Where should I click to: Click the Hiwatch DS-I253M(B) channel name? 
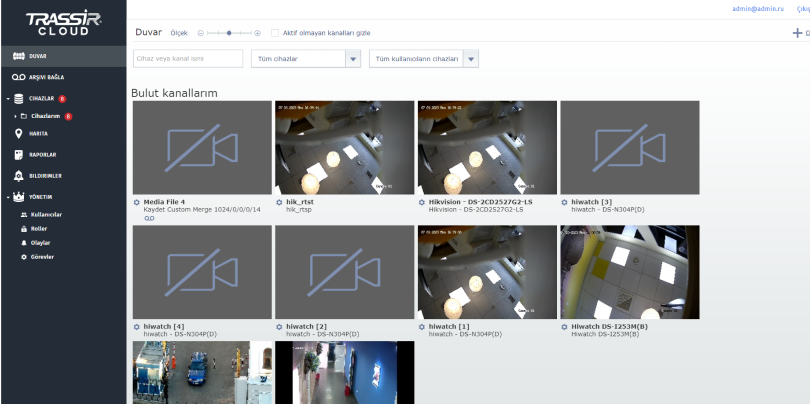click(x=610, y=327)
